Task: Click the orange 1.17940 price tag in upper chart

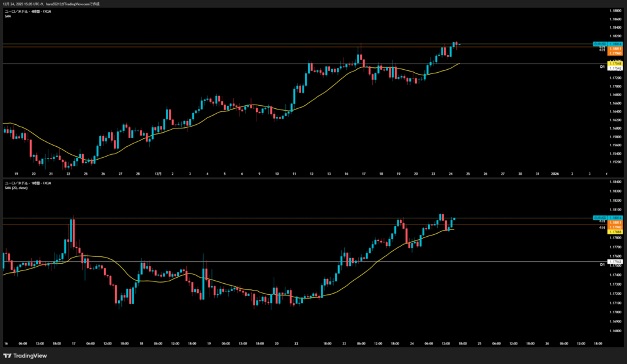Action: pos(615,53)
